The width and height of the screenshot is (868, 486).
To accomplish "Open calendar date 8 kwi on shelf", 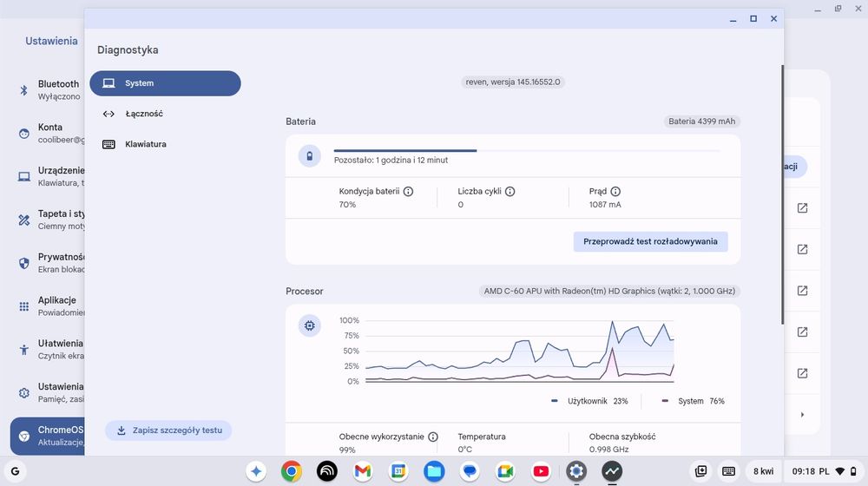I will tap(763, 471).
